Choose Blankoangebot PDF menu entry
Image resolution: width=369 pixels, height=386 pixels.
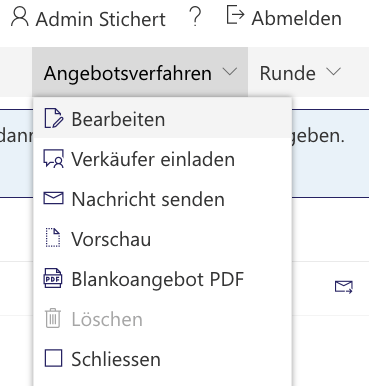click(x=163, y=279)
